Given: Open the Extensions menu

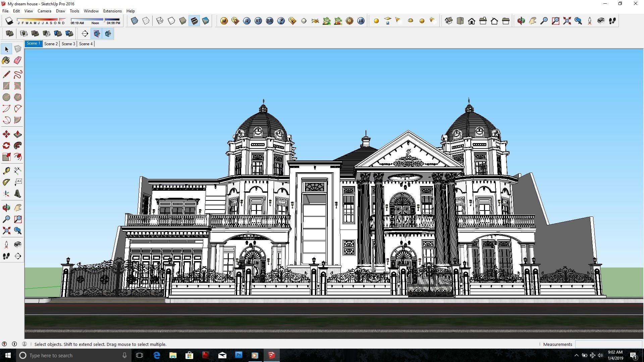Looking at the screenshot, I should click(x=112, y=11).
